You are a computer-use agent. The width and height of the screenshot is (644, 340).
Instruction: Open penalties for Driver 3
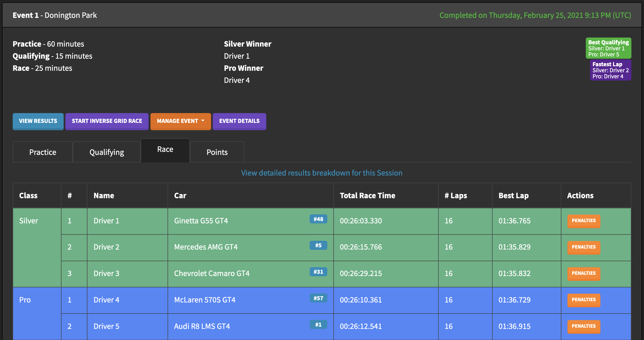click(584, 273)
